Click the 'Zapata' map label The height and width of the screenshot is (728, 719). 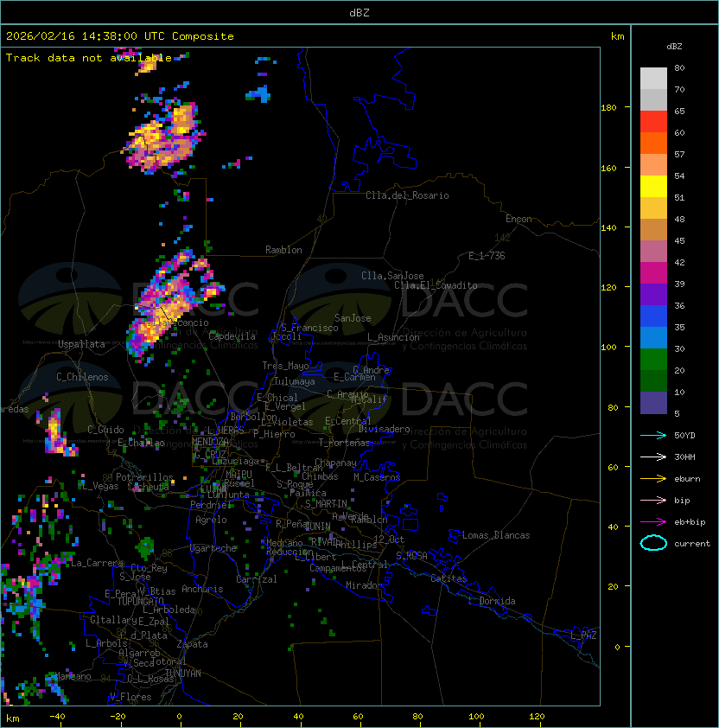coord(192,644)
